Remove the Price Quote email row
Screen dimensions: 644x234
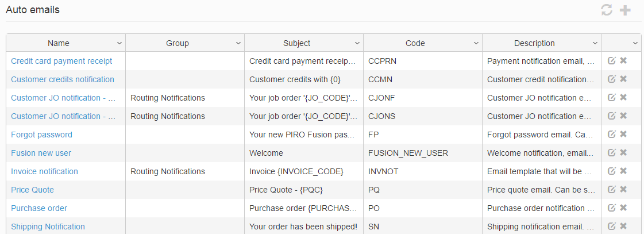623,189
